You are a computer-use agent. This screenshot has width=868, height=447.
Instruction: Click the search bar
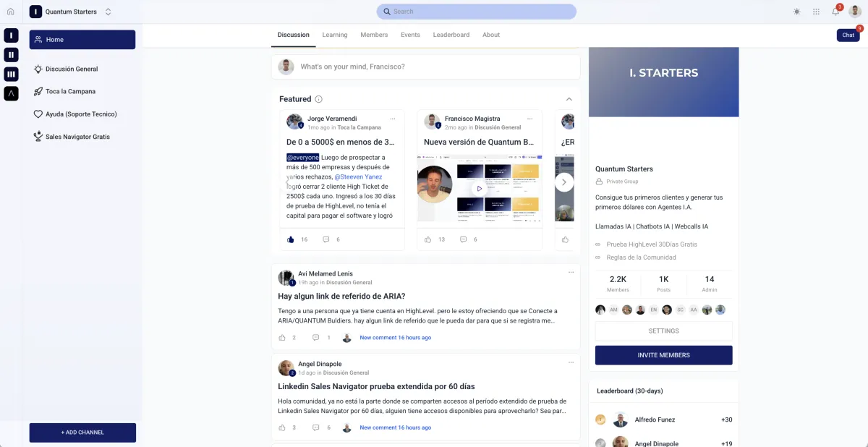pos(476,12)
